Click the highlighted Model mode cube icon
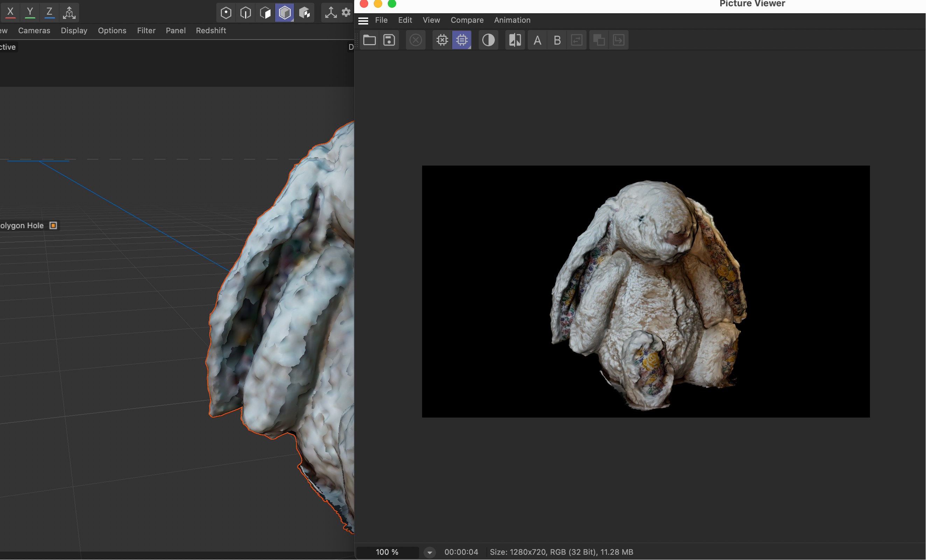This screenshot has height=560, width=926. click(285, 13)
